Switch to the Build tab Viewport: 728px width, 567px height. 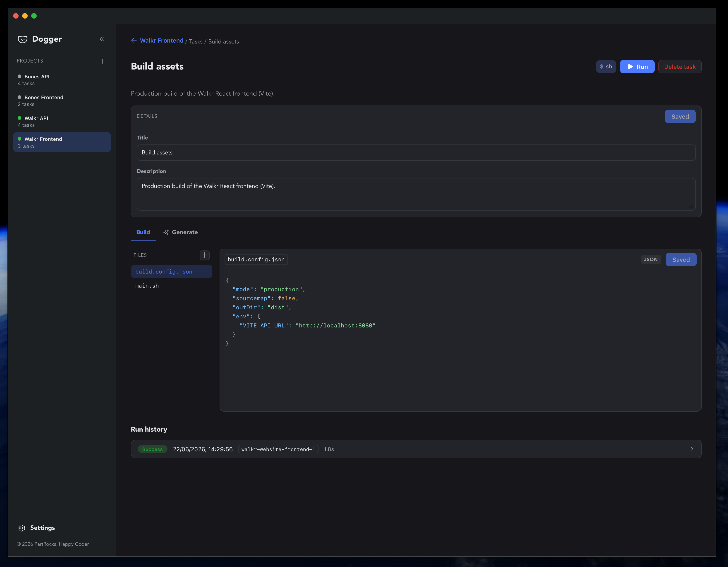(x=143, y=232)
